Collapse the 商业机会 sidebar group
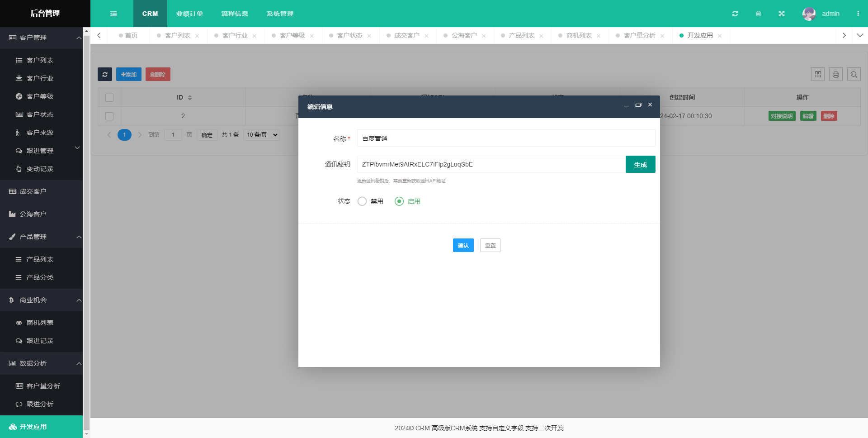The width and height of the screenshot is (868, 438). click(x=41, y=300)
